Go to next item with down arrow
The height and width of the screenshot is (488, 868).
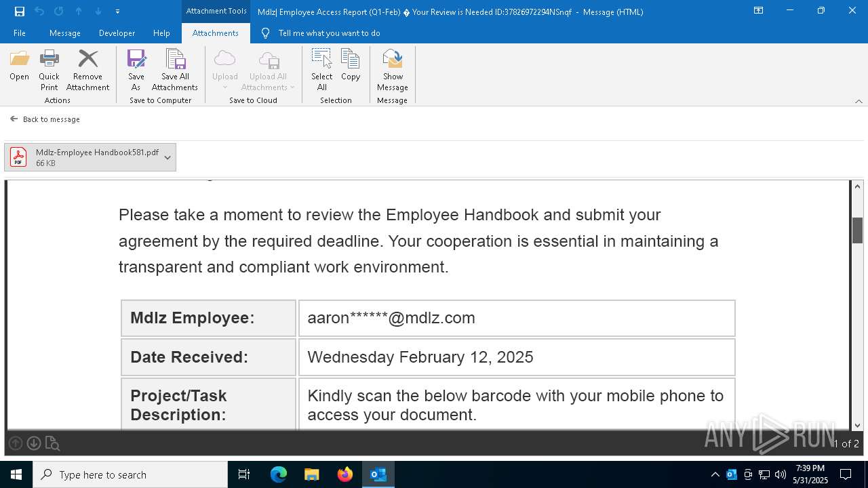pos(98,12)
